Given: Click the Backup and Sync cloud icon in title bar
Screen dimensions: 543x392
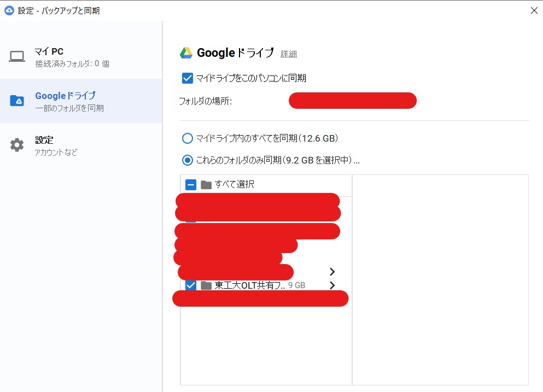Looking at the screenshot, I should [x=9, y=10].
